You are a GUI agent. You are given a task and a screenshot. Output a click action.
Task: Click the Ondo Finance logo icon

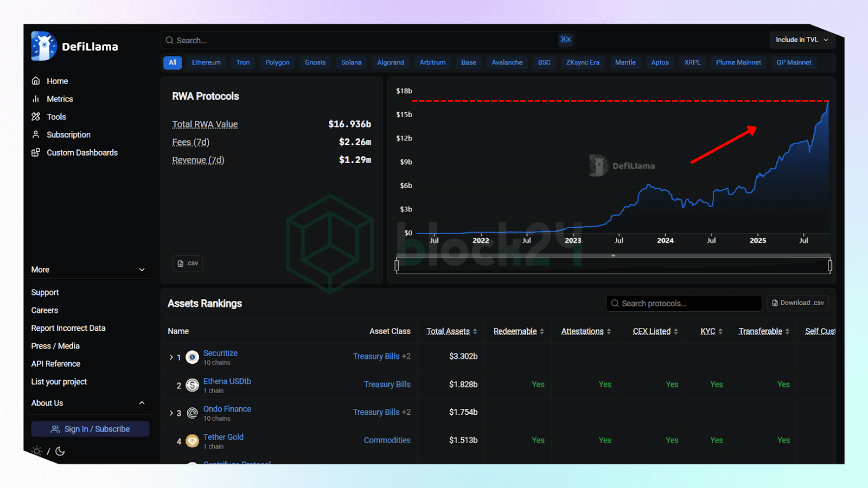[x=192, y=413]
